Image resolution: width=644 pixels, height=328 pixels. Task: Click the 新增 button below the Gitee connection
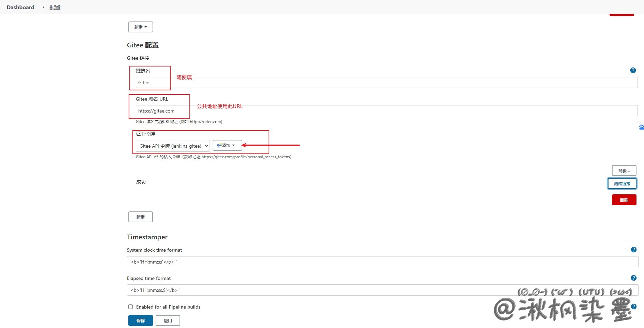(141, 217)
